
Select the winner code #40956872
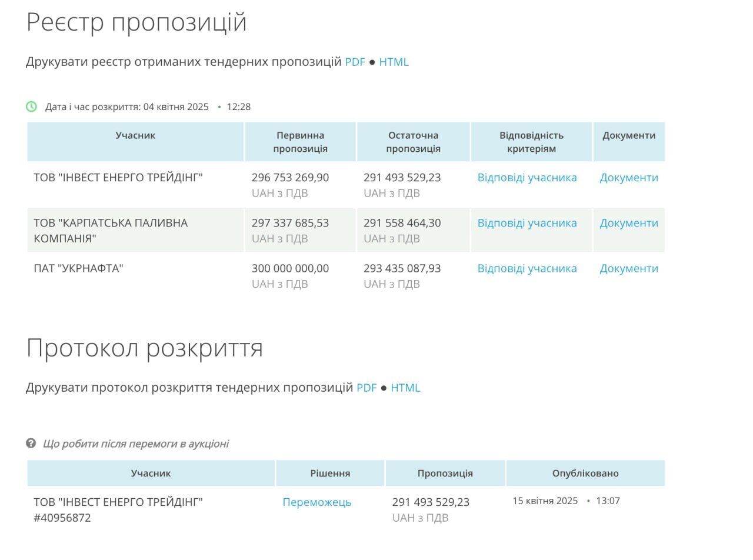point(62,518)
